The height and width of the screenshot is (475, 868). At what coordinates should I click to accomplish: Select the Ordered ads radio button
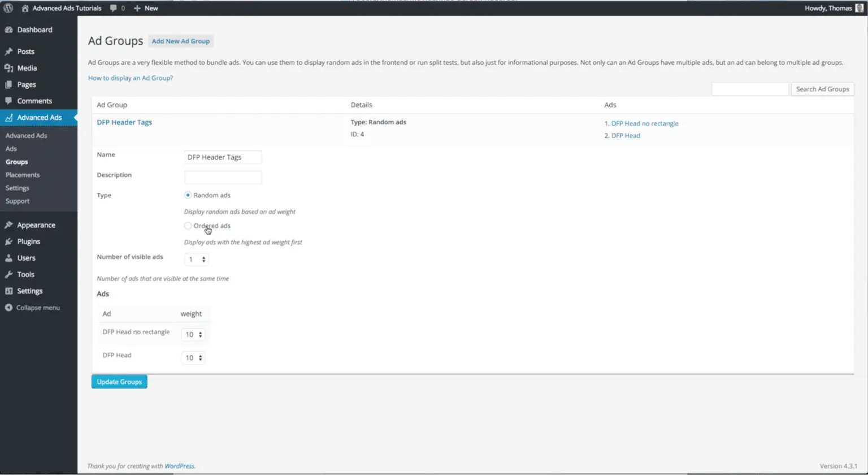188,226
